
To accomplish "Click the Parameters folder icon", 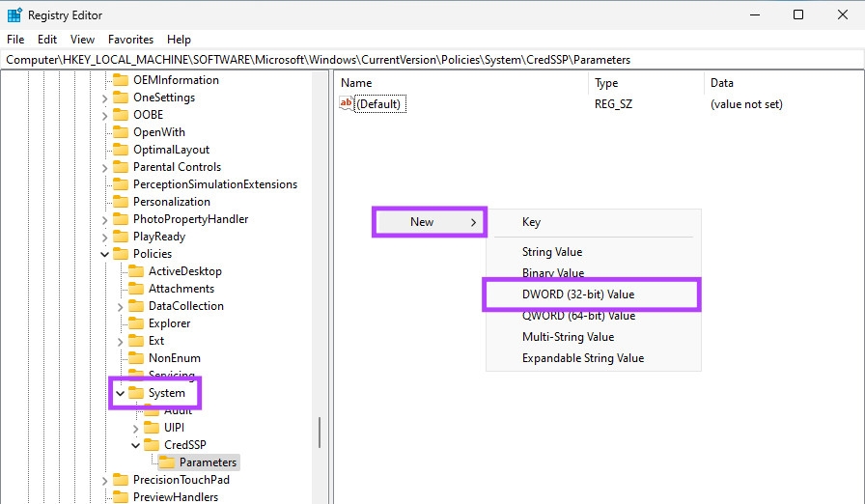I will pos(167,462).
